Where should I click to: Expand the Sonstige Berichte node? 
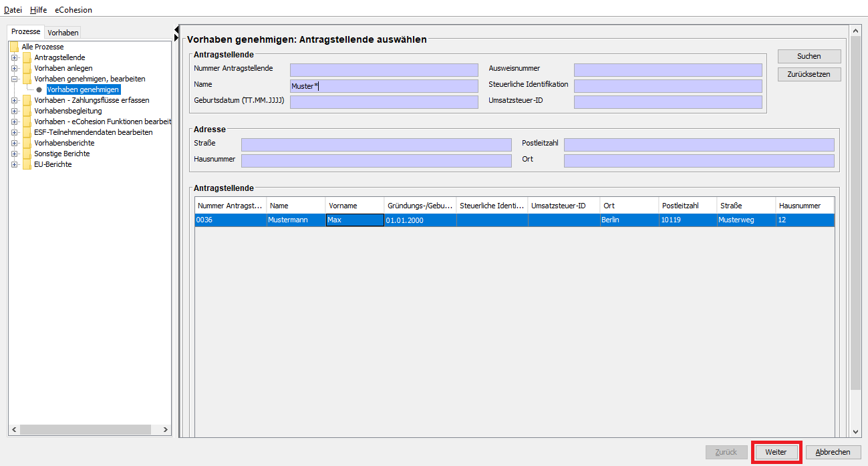(14, 154)
